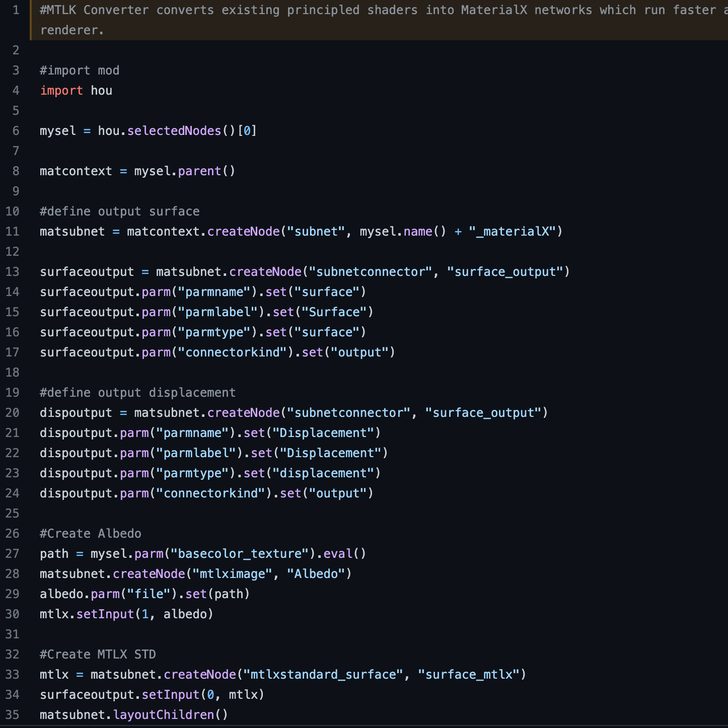
Task: Click the string "surface_mtlx" on line 33
Action: tap(469, 675)
